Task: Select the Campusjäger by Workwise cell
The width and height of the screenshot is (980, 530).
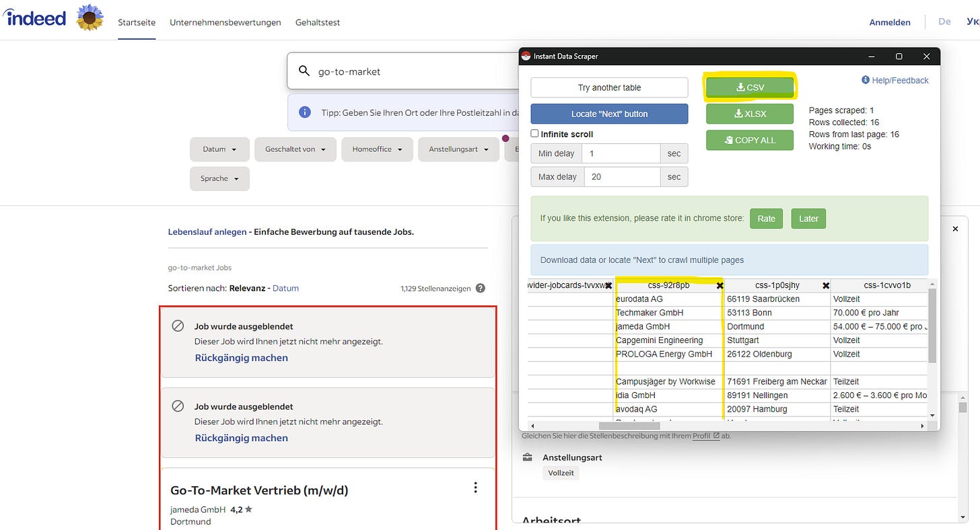Action: 669,381
